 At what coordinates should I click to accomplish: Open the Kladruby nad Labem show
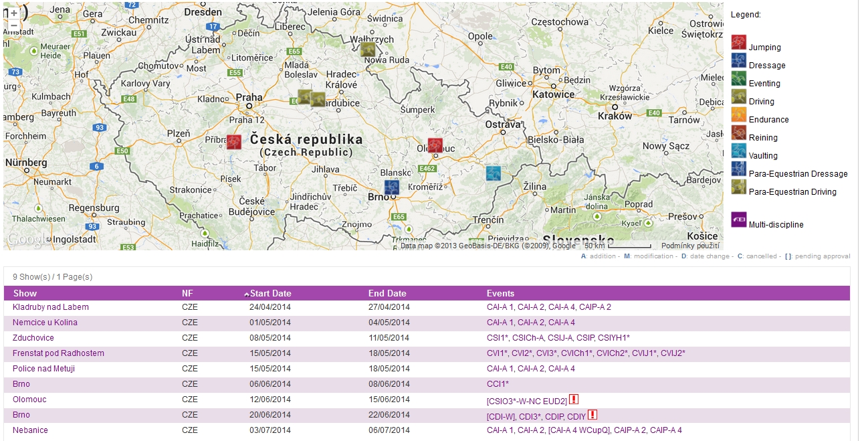point(51,307)
